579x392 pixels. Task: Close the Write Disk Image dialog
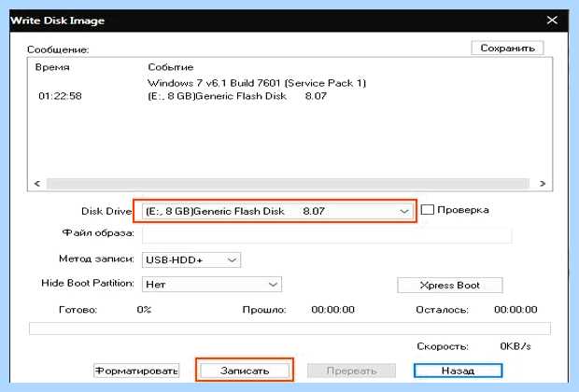552,20
